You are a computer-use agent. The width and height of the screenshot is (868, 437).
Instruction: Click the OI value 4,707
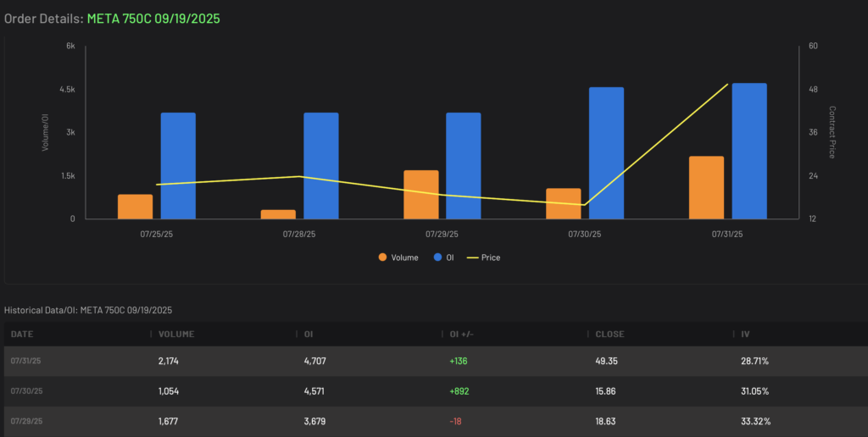315,362
